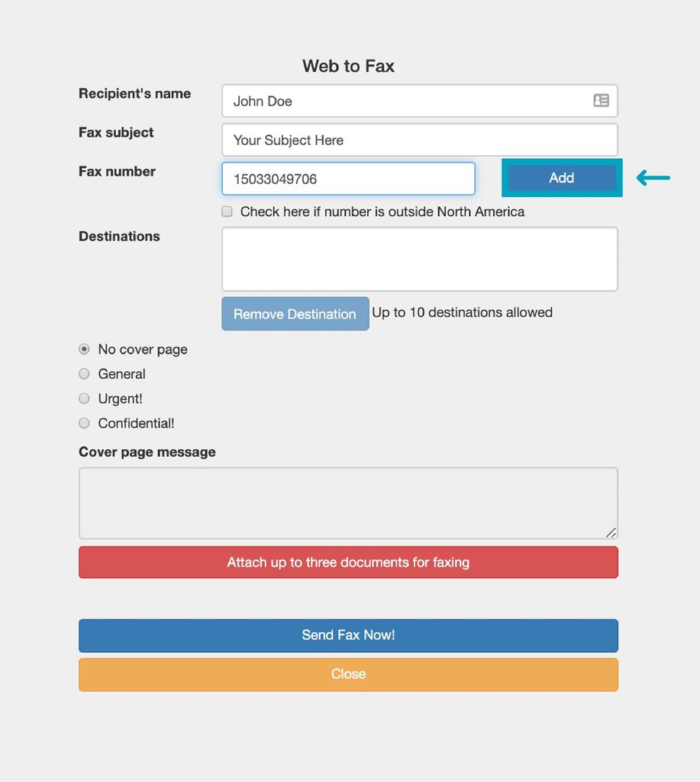Viewport: 700px width, 782px height.
Task: Select the No cover page option
Action: [84, 349]
